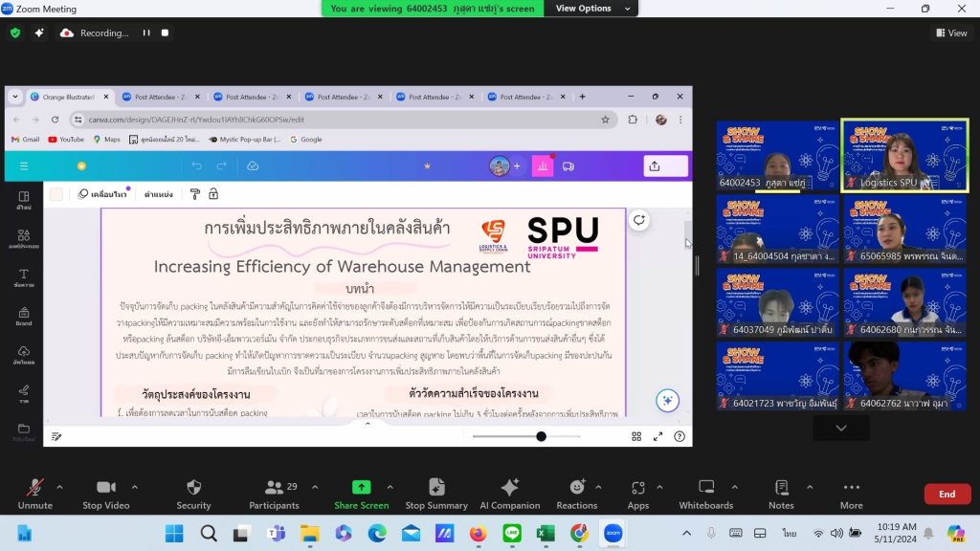Image resolution: width=980 pixels, height=551 pixels.
Task: Enter Canva fullscreen presentation mode
Action: 658,436
